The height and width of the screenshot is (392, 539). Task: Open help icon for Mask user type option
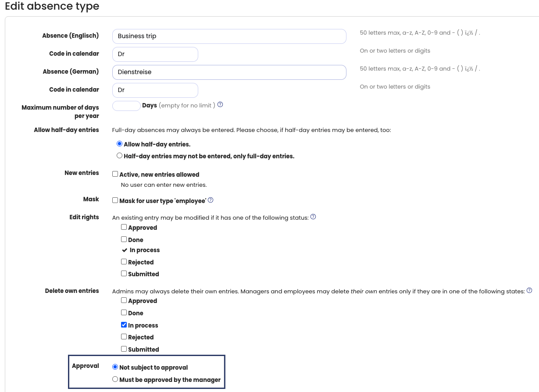(x=211, y=200)
